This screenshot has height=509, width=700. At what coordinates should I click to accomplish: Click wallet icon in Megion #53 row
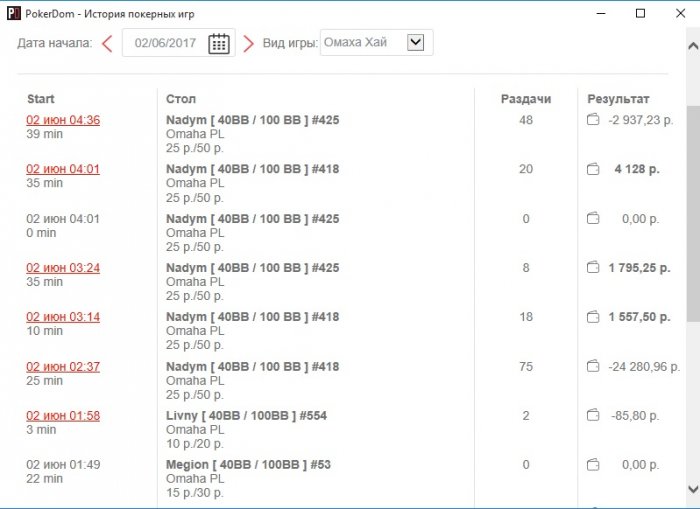593,465
